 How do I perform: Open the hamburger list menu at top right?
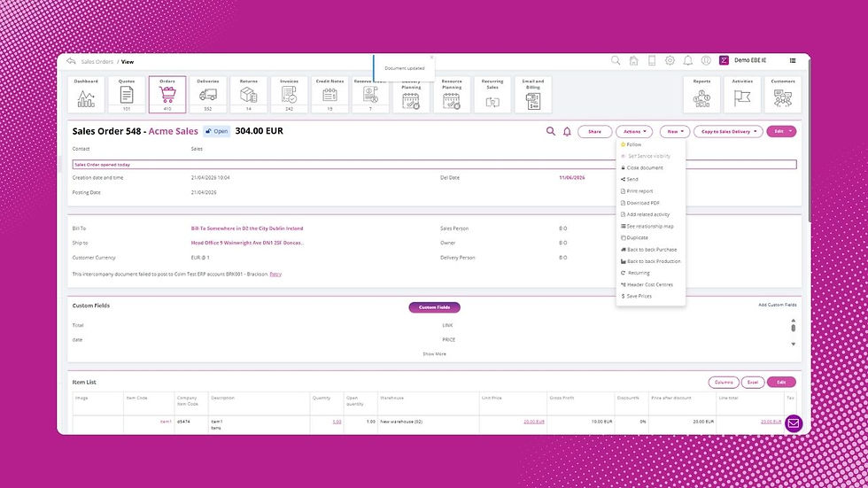click(x=793, y=60)
